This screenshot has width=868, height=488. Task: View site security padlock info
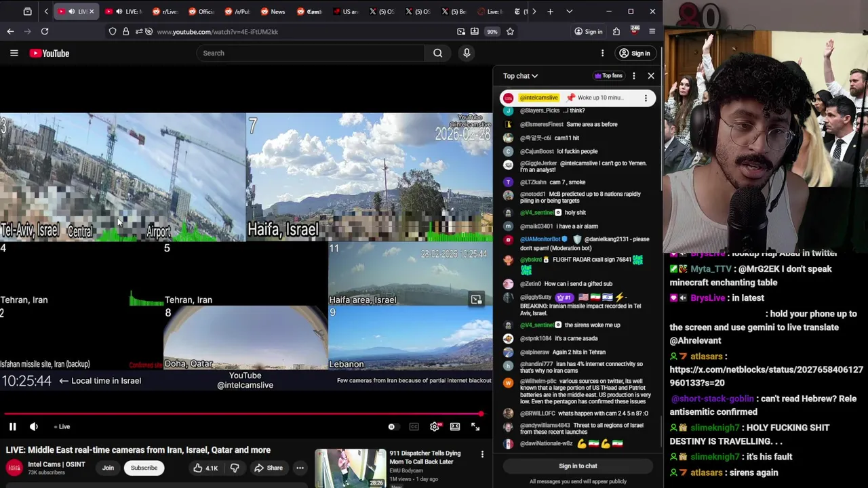pyautogui.click(x=125, y=31)
